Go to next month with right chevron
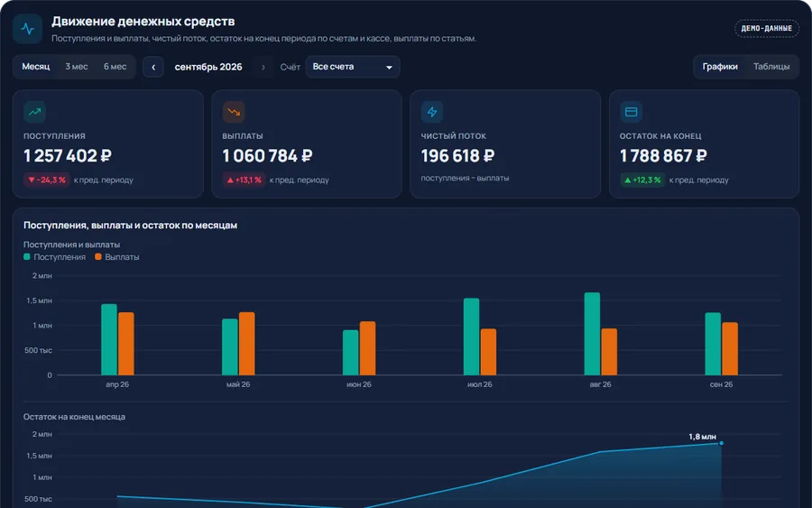This screenshot has height=508, width=812. tap(263, 67)
